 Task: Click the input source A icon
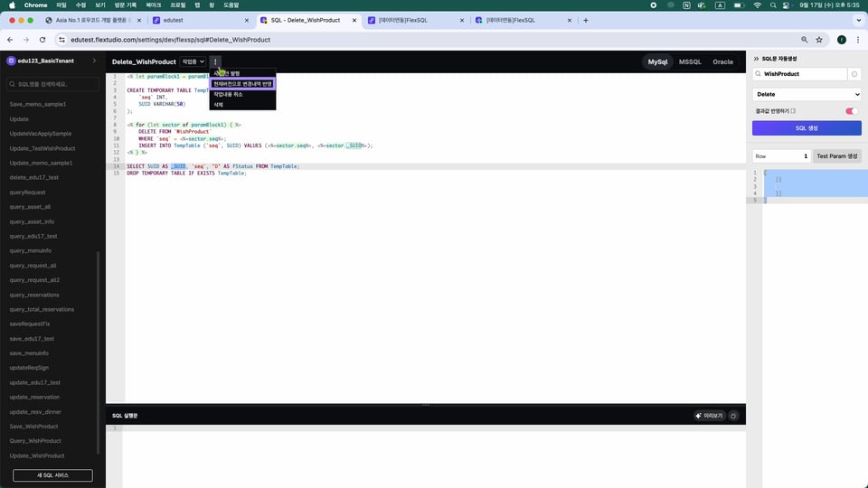720,5
